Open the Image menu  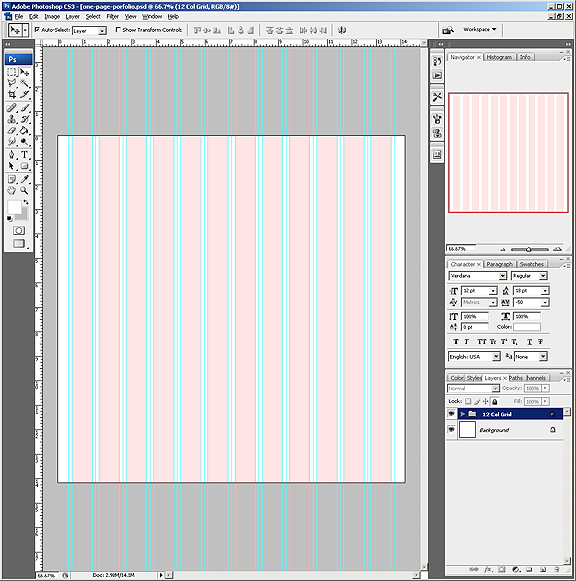(52, 17)
